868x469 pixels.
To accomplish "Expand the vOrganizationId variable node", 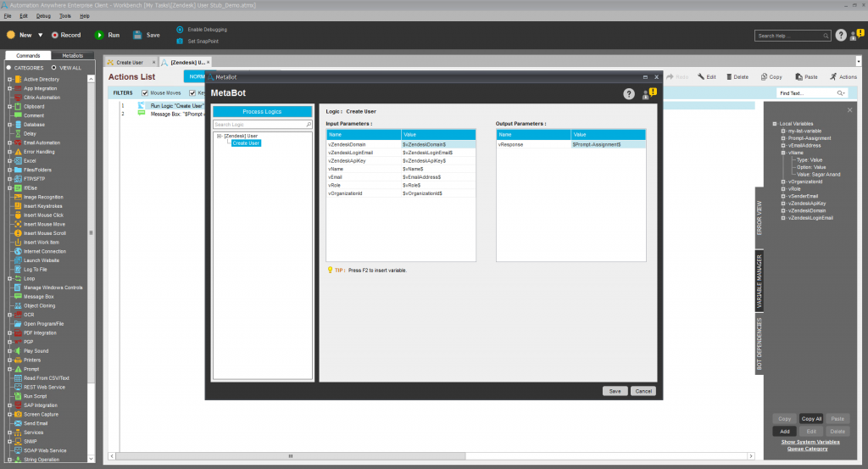I will tap(783, 181).
